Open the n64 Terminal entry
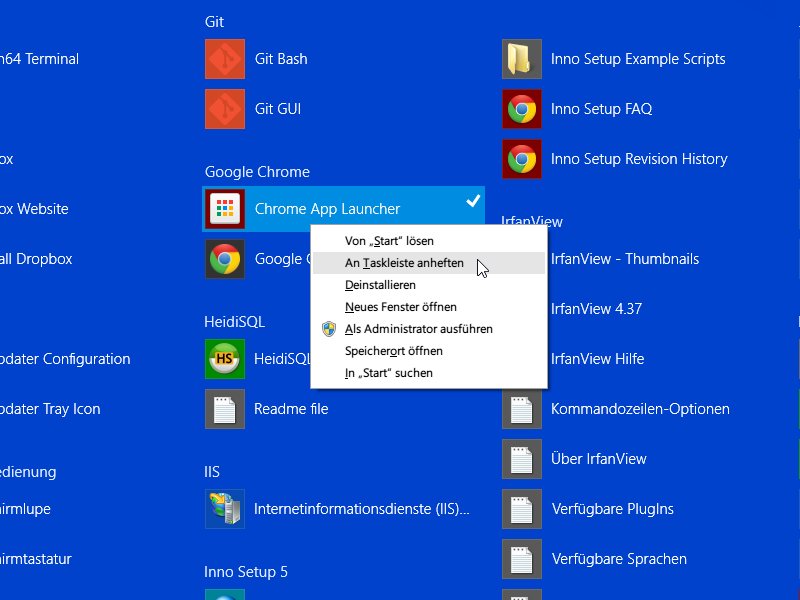800x600 pixels. (39, 59)
